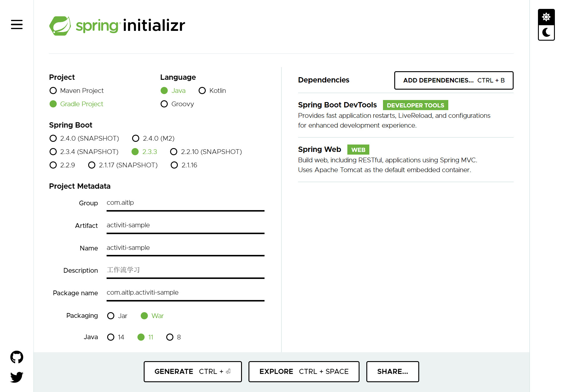Open the GitHub link icon
562x392 pixels.
click(x=17, y=357)
